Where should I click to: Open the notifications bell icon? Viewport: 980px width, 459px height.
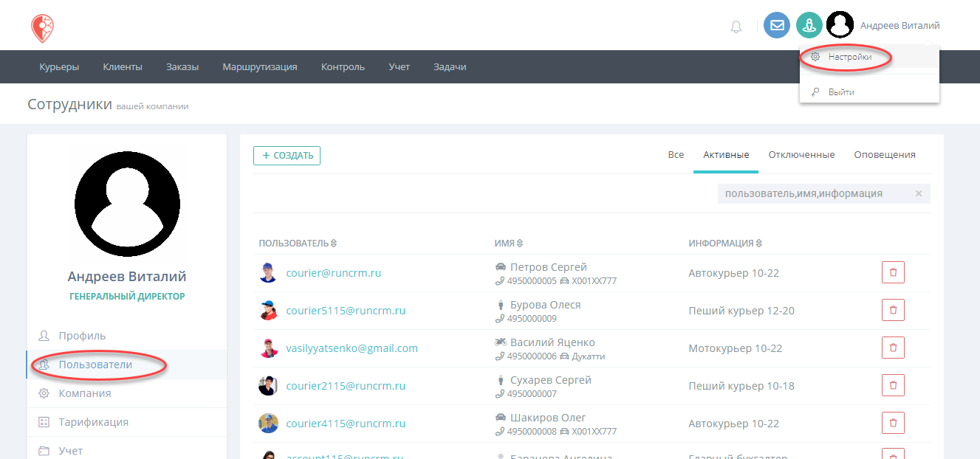point(736,27)
